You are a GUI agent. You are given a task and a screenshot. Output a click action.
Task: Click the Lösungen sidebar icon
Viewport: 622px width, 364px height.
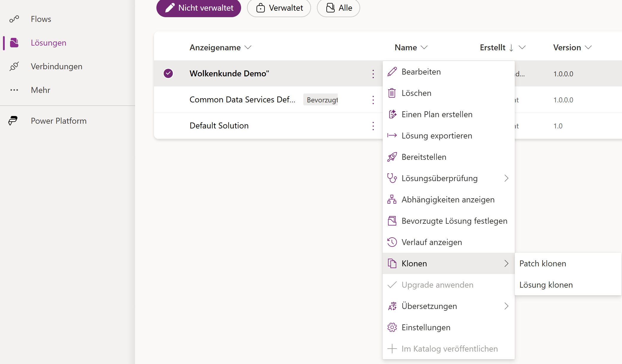click(x=14, y=43)
